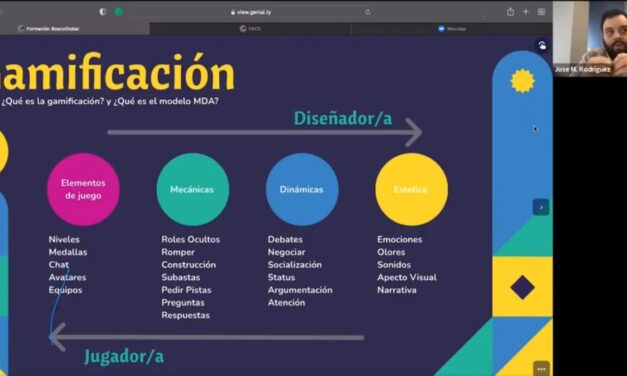Click the text Pedir Pistas
Image resolution: width=627 pixels, height=376 pixels.
click(186, 290)
